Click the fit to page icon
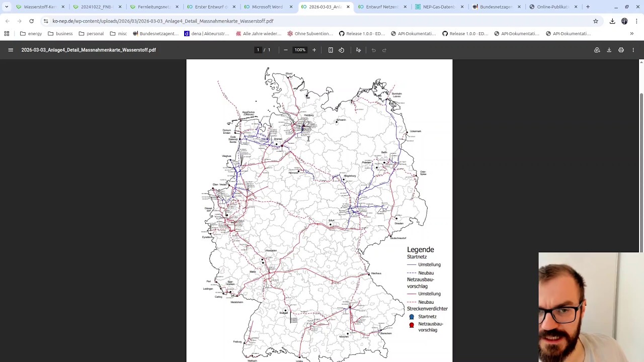This screenshot has width=644, height=362. pos(331,50)
